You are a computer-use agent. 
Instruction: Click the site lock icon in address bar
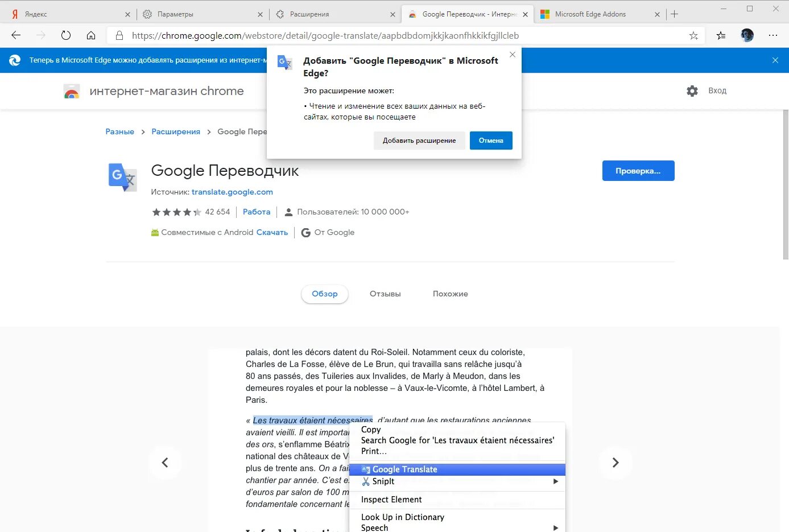pos(119,35)
